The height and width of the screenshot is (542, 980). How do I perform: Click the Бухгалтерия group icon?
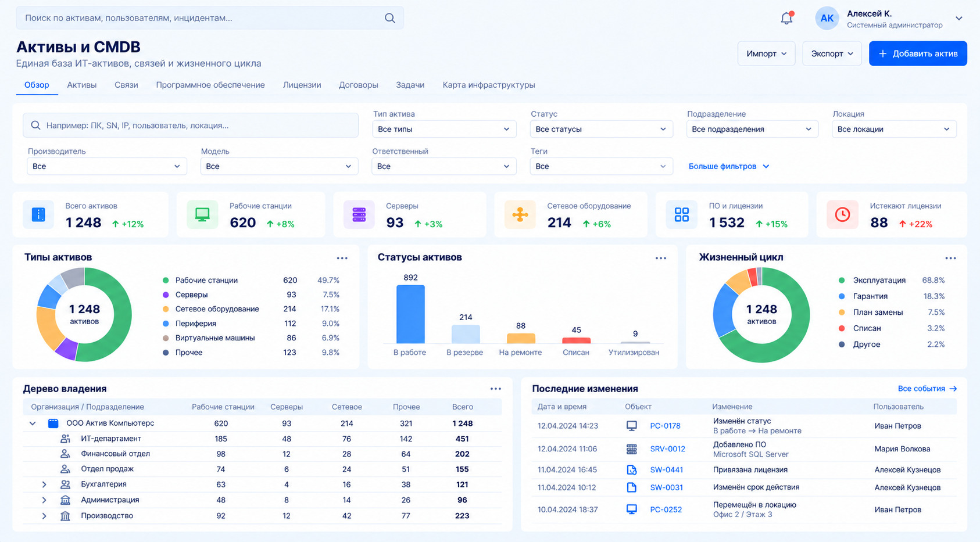(x=65, y=484)
